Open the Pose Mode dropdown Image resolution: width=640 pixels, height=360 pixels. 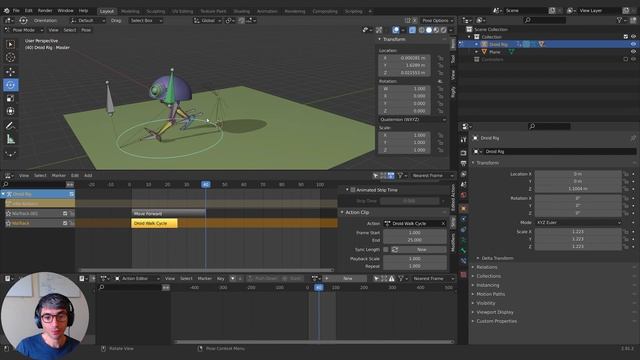point(24,30)
